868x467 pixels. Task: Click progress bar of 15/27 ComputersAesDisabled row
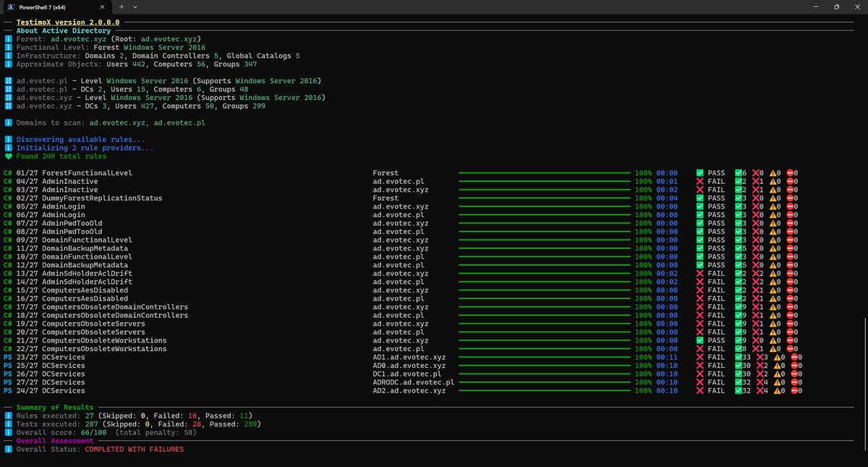click(x=545, y=290)
